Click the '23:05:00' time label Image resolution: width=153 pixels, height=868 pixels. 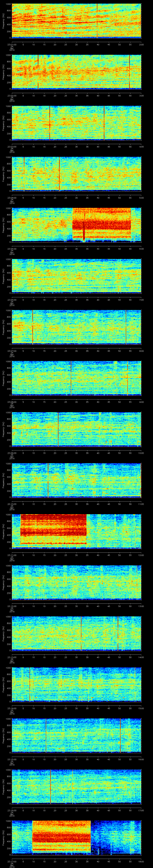click(12, 248)
